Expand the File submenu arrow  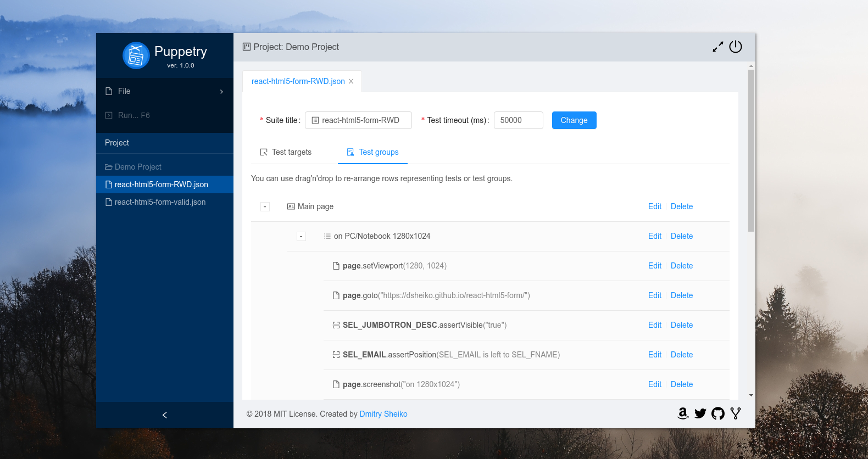click(221, 92)
